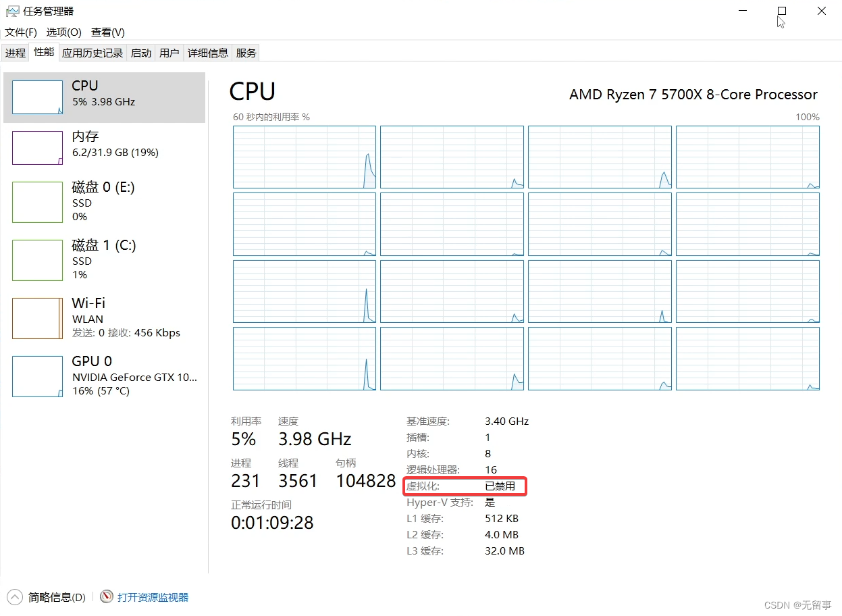Screen dimensions: 842x616
Task: Open the 选项(O) menu
Action: (63, 32)
